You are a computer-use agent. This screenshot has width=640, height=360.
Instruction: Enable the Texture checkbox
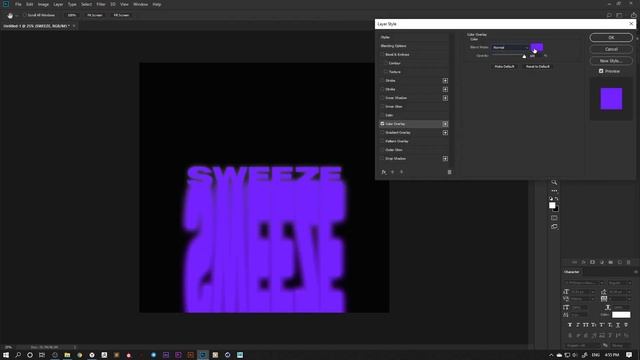(x=386, y=72)
